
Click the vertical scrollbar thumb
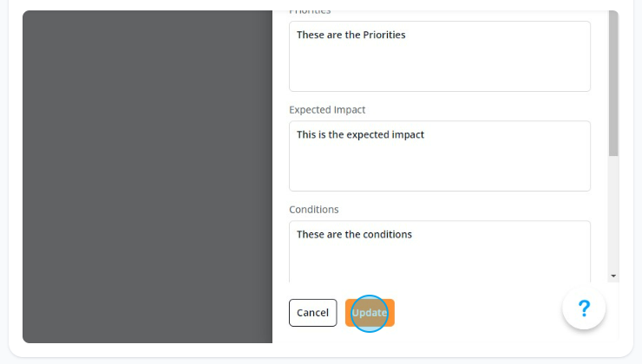[x=613, y=83]
